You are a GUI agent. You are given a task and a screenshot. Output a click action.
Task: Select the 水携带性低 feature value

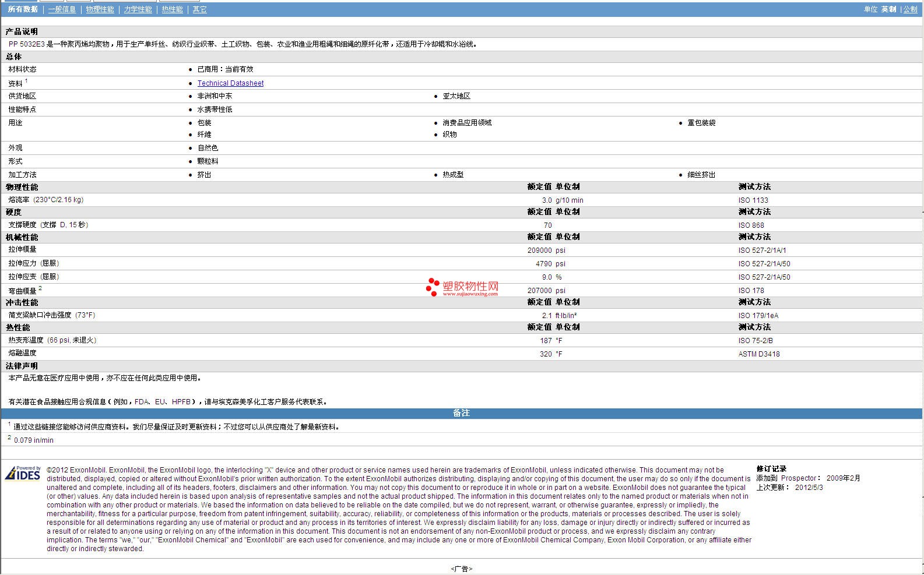[215, 110]
